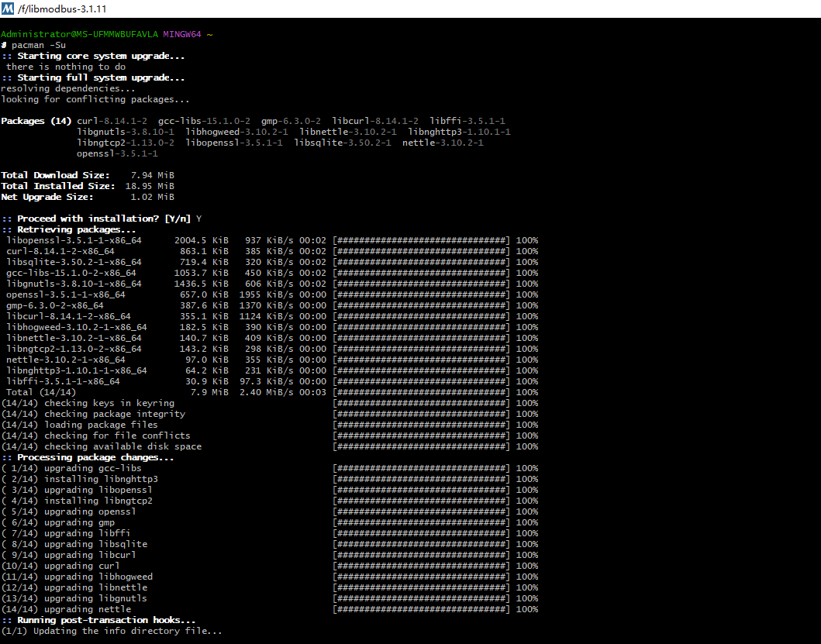Click the progress bar of '(14/14) upgrading nettle'
This screenshot has height=644, width=821.
[x=422, y=609]
